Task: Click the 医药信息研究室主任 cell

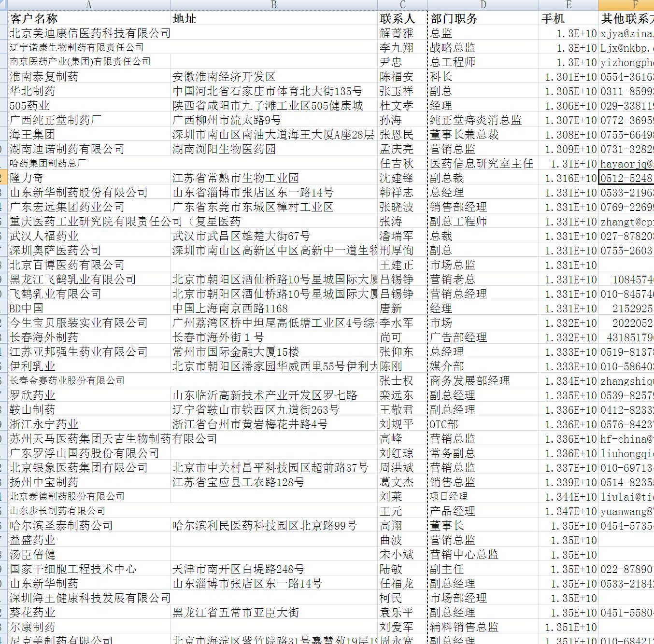Action: coord(482,164)
